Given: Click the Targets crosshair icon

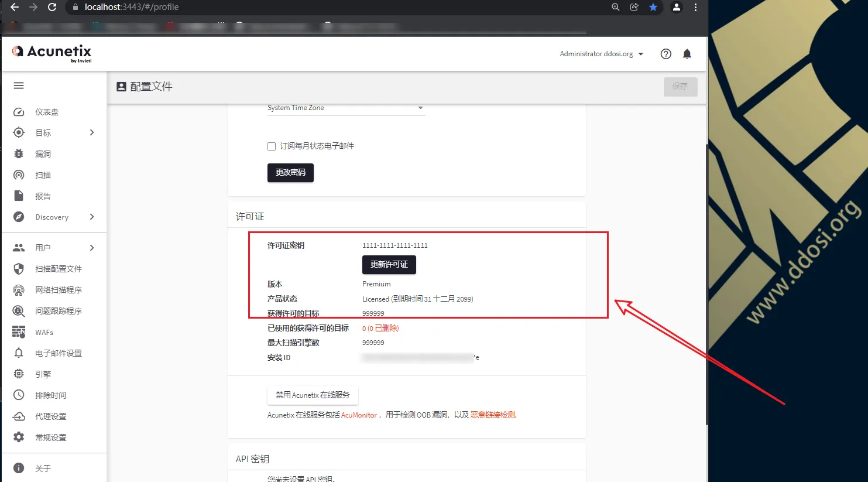Looking at the screenshot, I should click(19, 133).
